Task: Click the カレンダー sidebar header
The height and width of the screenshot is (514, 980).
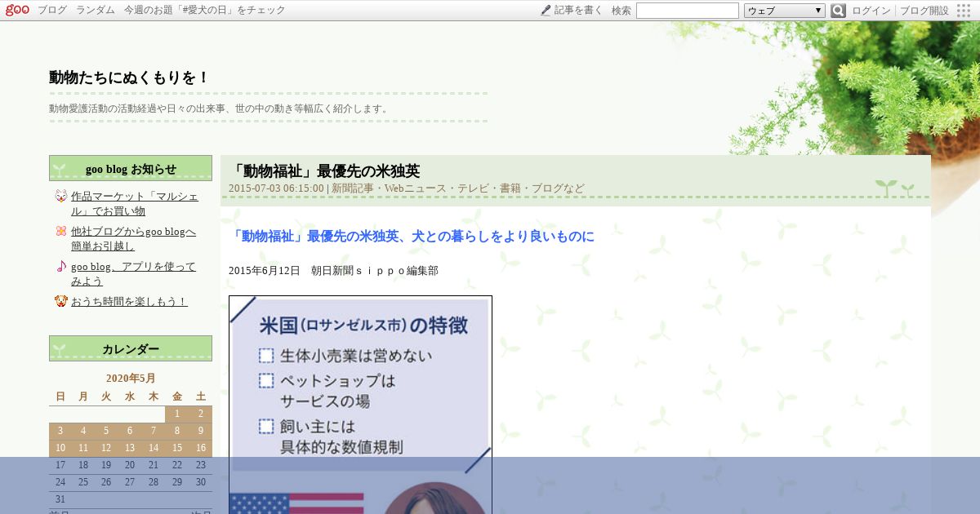Action: pyautogui.click(x=131, y=349)
